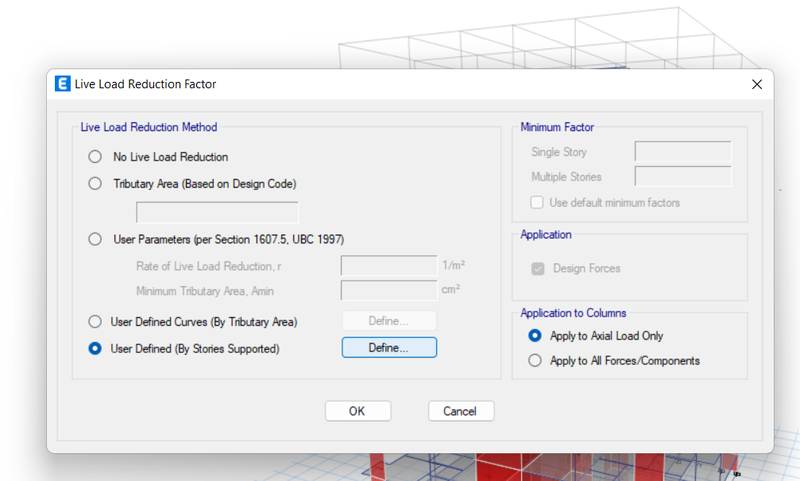Select Tributary Area (Based on Design Code)
Viewport: 800px width, 481px height.
[95, 184]
